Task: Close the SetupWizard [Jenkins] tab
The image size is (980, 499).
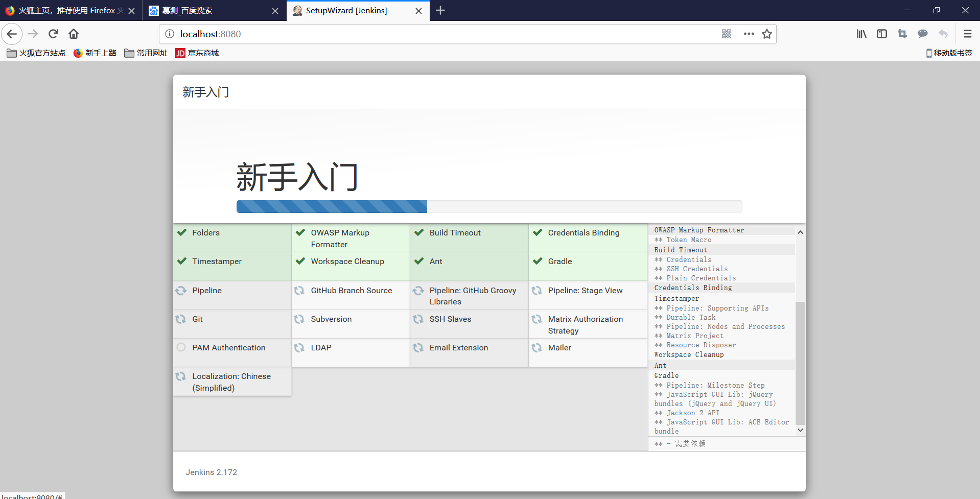Action: 419,11
